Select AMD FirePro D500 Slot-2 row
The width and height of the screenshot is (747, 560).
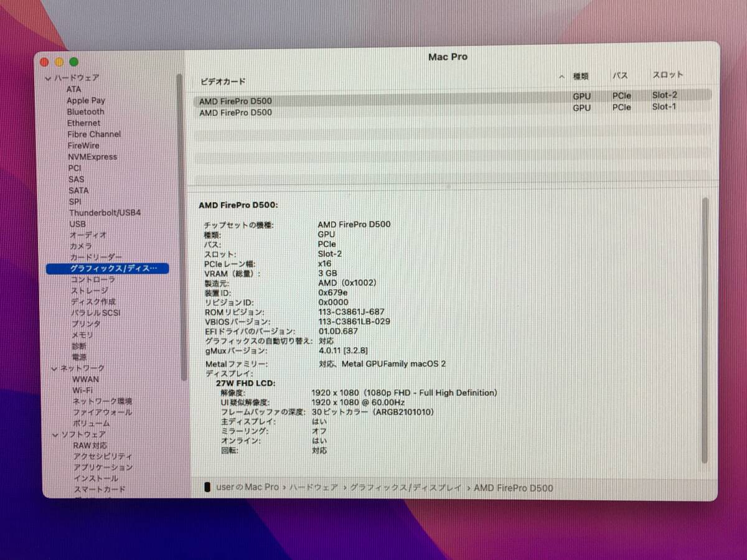(453, 99)
